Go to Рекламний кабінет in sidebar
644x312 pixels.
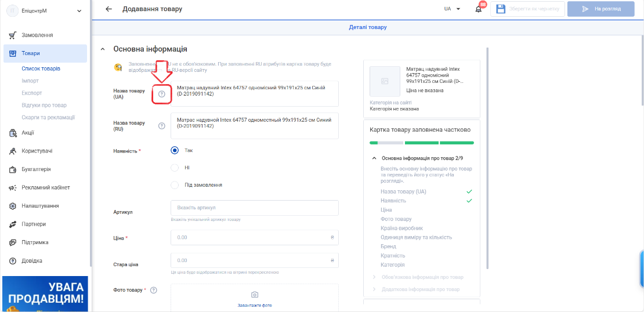pyautogui.click(x=45, y=188)
